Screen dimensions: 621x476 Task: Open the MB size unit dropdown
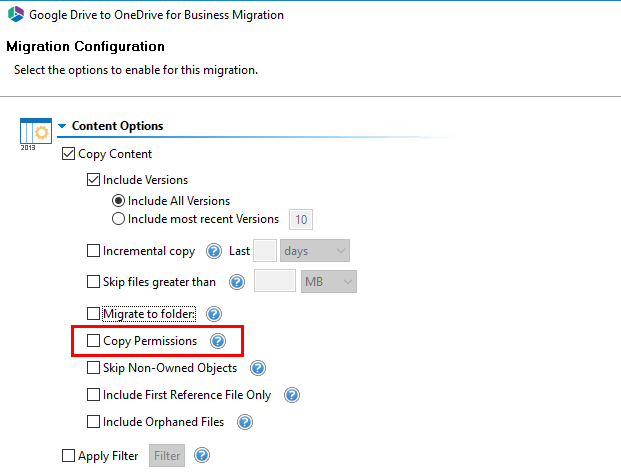(328, 282)
